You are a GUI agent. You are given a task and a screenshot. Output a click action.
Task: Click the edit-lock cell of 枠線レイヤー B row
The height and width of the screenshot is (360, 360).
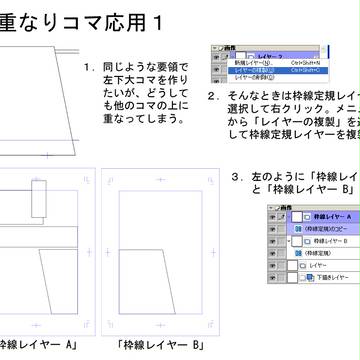coord(282,241)
